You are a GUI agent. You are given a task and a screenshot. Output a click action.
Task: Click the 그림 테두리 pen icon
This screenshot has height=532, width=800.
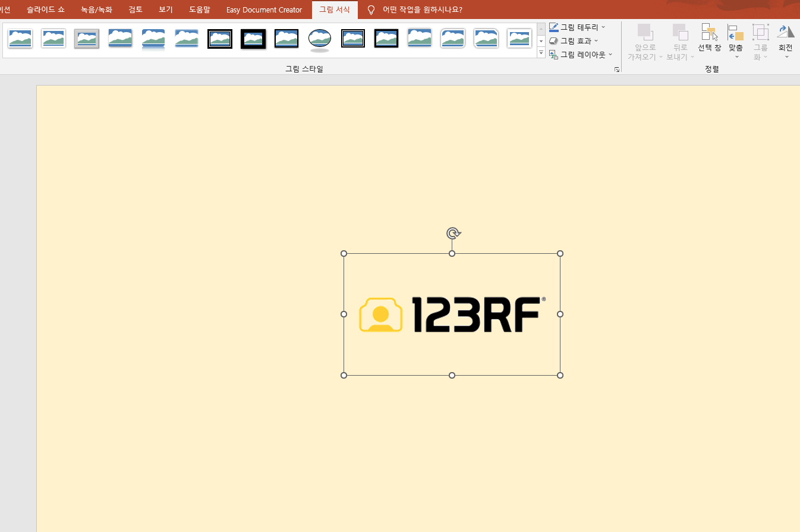[x=554, y=27]
